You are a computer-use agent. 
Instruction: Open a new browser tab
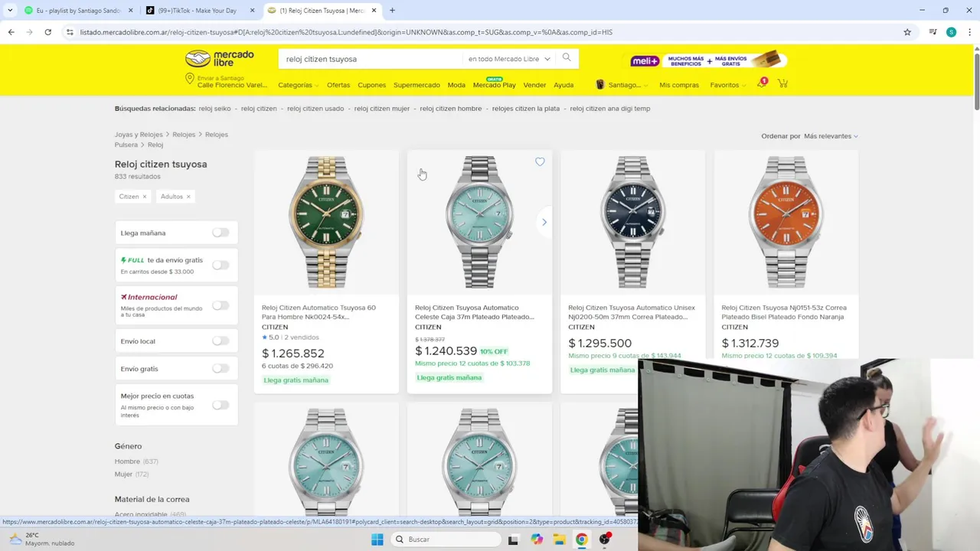click(392, 11)
